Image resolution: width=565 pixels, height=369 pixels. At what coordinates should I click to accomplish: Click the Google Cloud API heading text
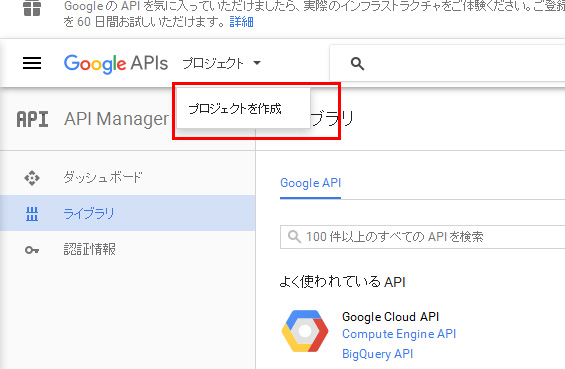[390, 317]
